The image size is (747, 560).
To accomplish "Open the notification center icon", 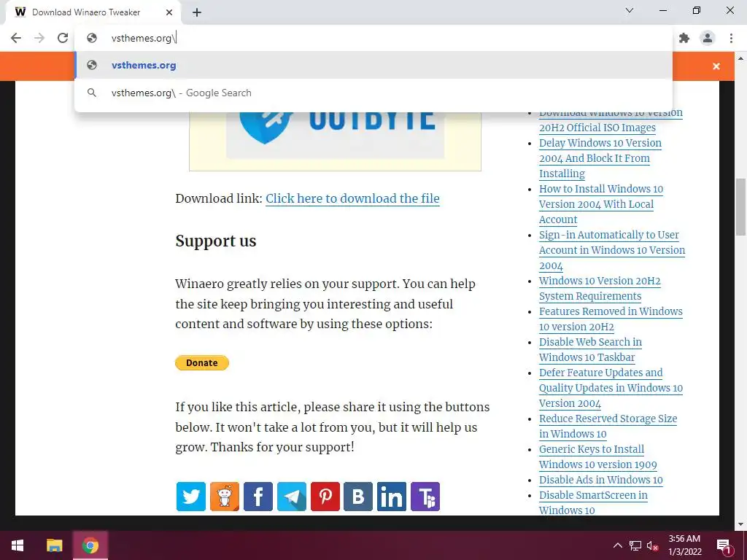I will point(724,545).
